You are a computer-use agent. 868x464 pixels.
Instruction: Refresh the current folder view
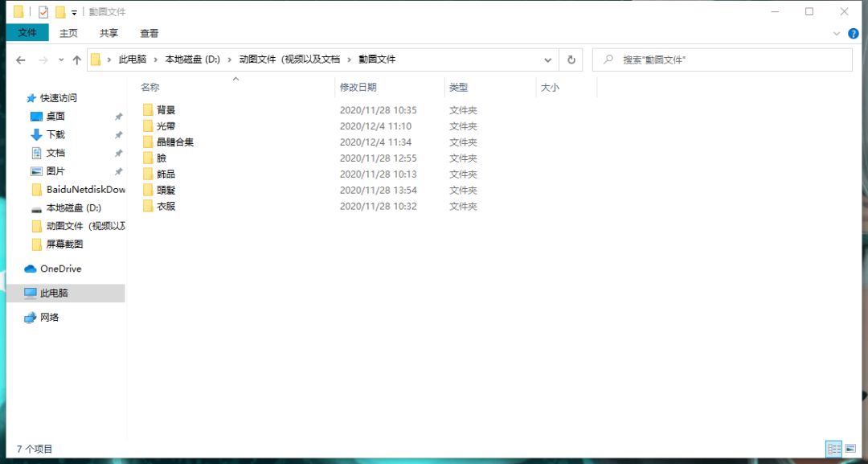[571, 60]
